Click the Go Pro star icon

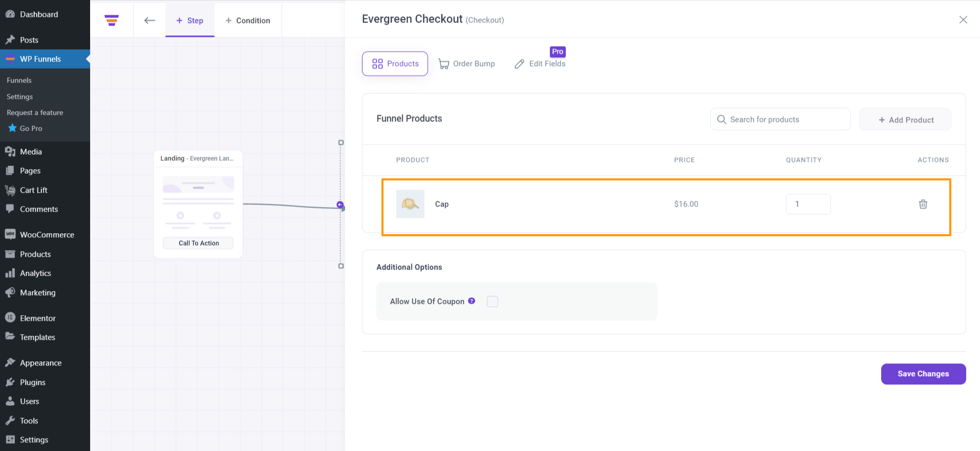[x=12, y=128]
